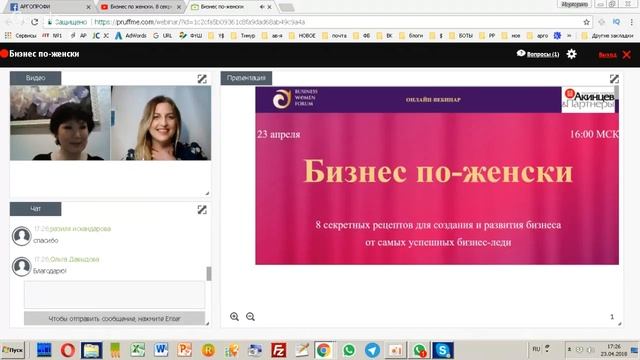
Task: Select the Чат panel tab
Action: (36, 209)
